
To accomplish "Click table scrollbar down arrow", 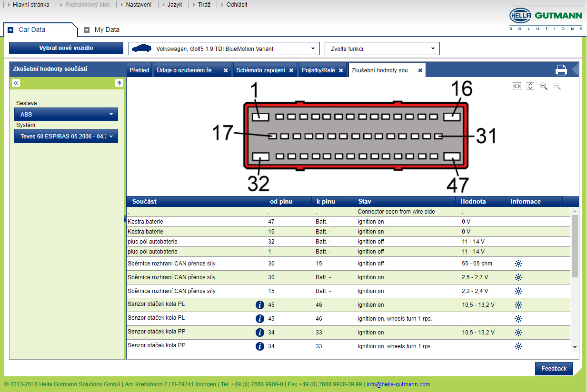I will point(575,348).
